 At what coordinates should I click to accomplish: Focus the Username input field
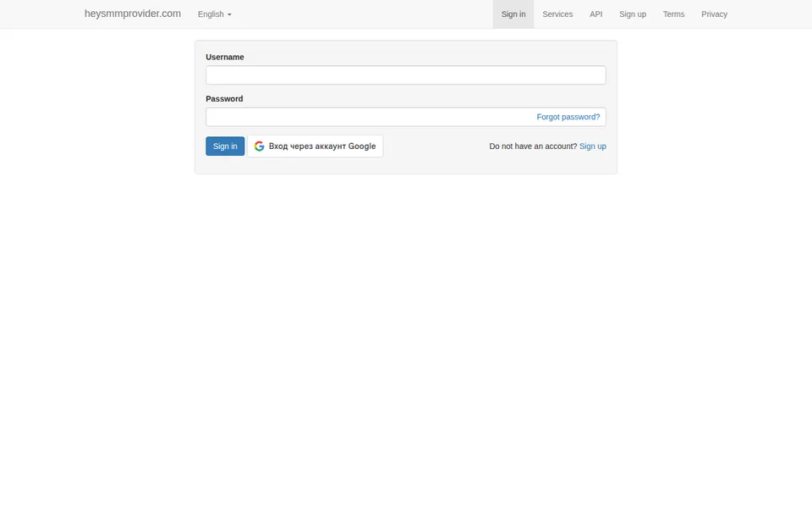pos(405,75)
